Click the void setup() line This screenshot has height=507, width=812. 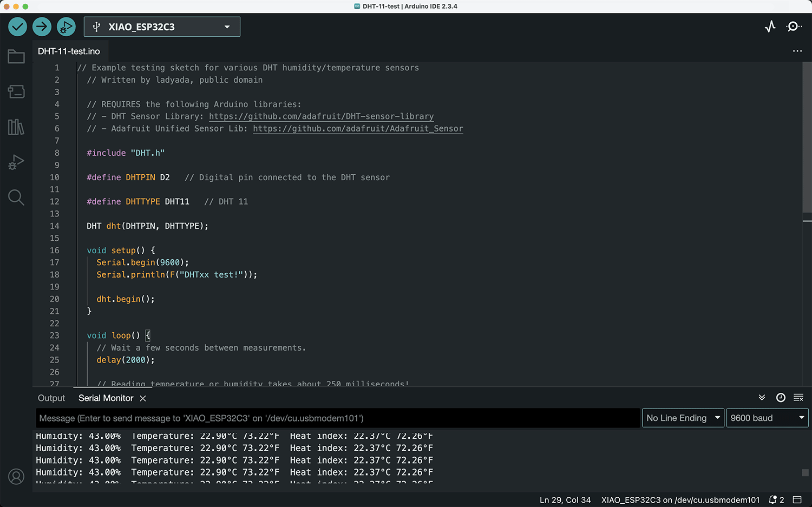point(121,251)
